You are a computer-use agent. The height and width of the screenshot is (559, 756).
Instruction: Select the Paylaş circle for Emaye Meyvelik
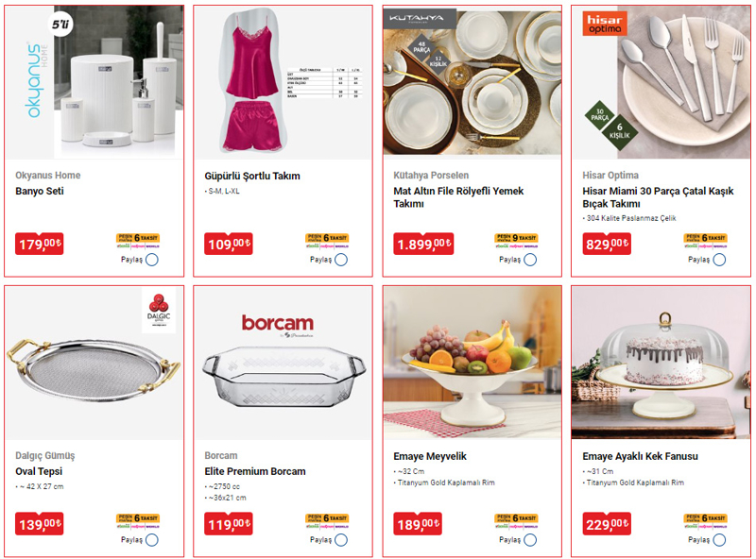(x=530, y=540)
